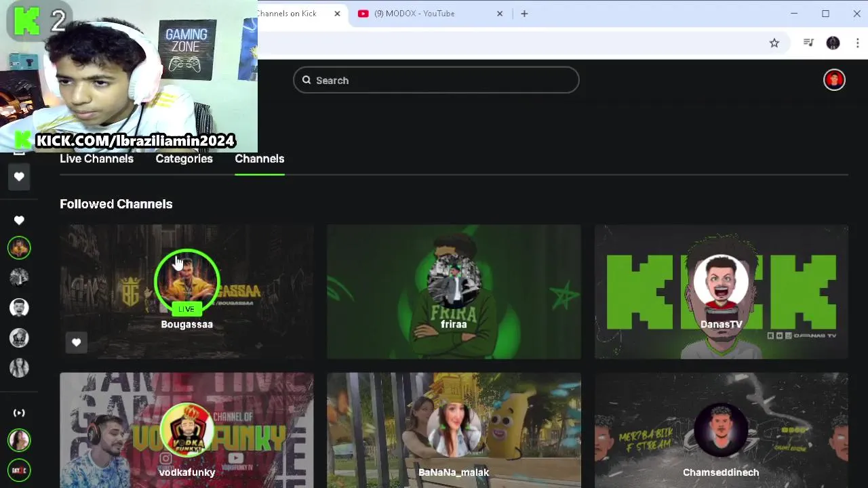Open the friraa channel card
The height and width of the screenshot is (488, 868).
(454, 291)
